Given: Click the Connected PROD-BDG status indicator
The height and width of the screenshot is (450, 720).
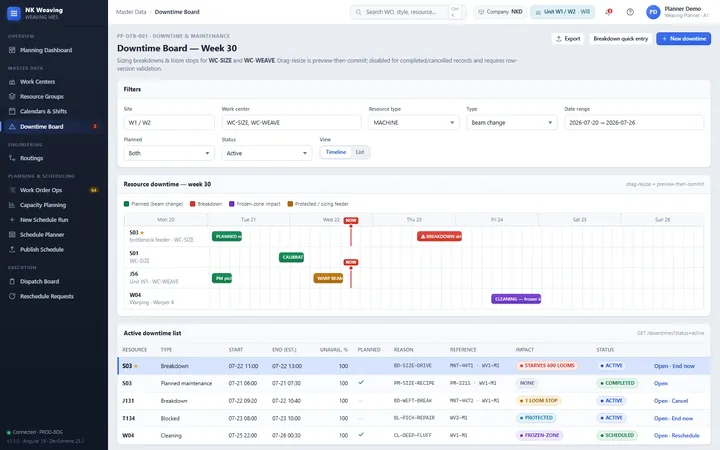Looking at the screenshot, I should coord(35,432).
